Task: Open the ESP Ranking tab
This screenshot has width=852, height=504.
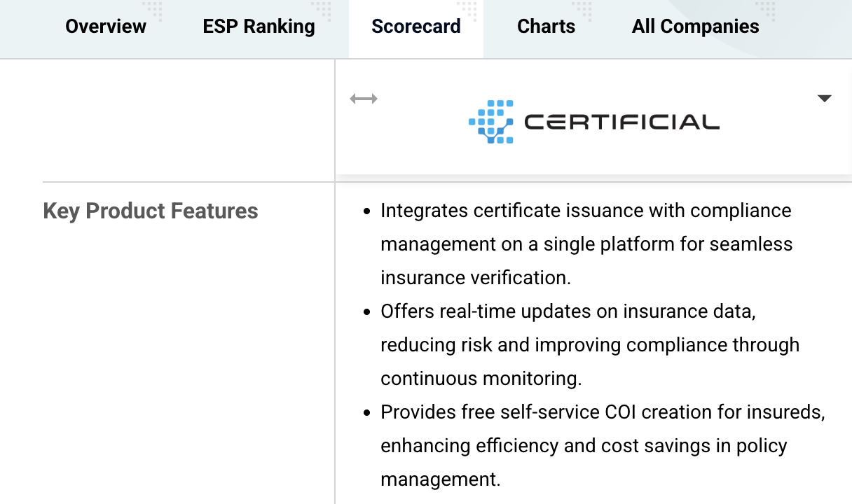Action: coord(259,27)
